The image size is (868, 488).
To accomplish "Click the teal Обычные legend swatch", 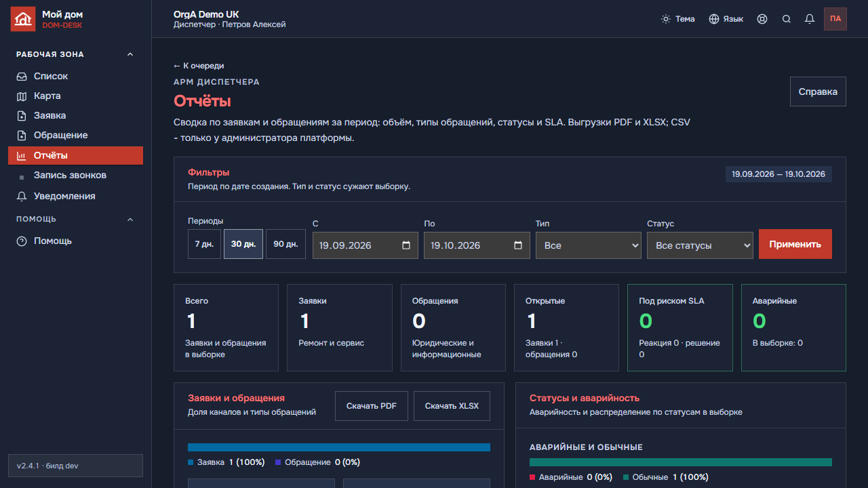I will pyautogui.click(x=626, y=477).
